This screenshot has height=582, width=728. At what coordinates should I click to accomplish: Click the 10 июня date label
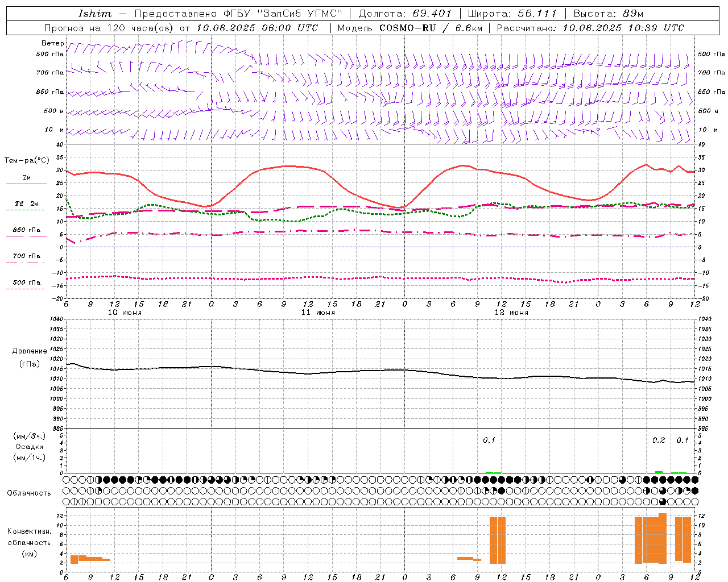[x=125, y=313]
